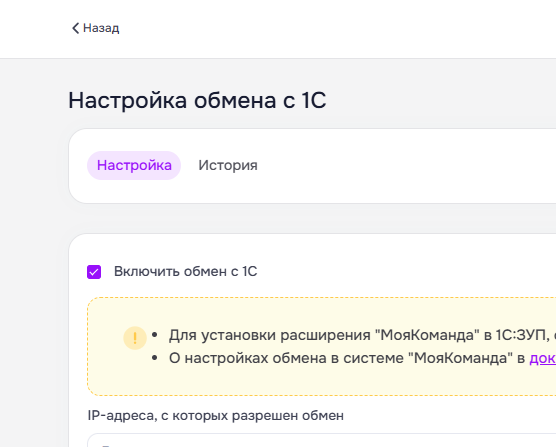Click the white header bar beside Назад
Screen dimensions: 556x447
[319, 28]
